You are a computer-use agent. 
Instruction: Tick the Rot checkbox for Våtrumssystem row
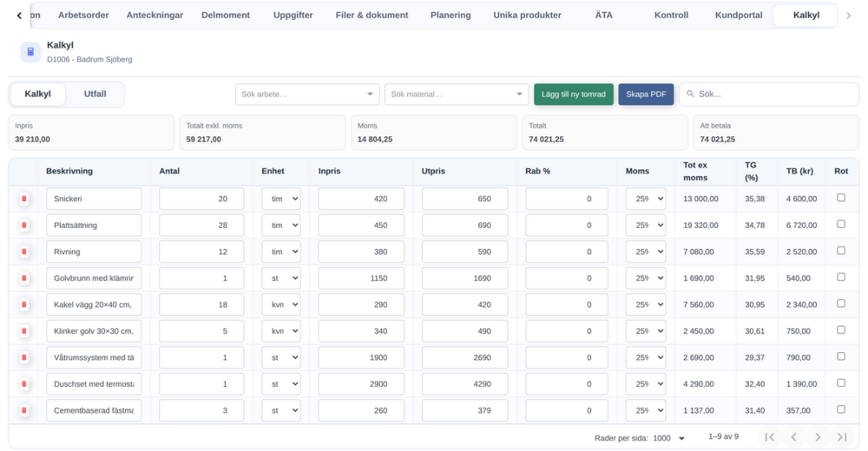[x=841, y=356]
